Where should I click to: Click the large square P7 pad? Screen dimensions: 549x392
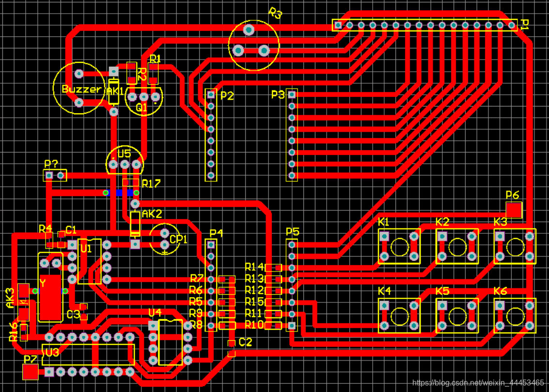tap(30, 372)
